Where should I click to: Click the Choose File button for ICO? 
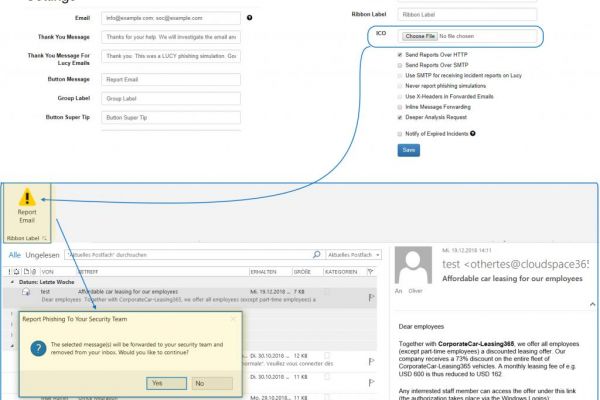[x=419, y=36]
